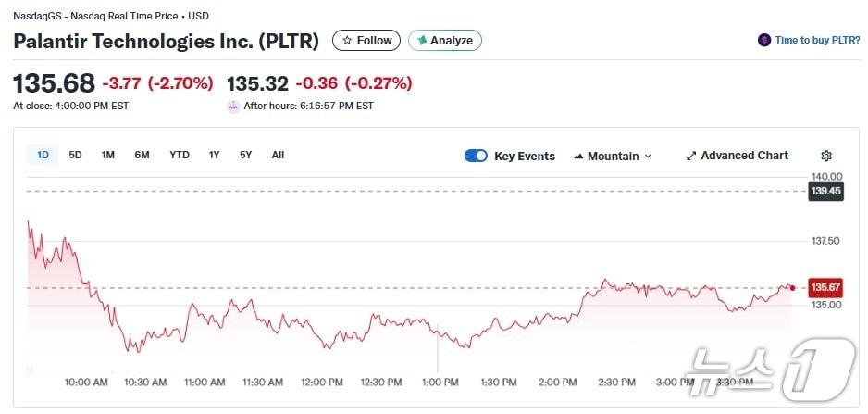The width and height of the screenshot is (868, 414).
Task: Choose the 5Y range tab
Action: tap(245, 156)
